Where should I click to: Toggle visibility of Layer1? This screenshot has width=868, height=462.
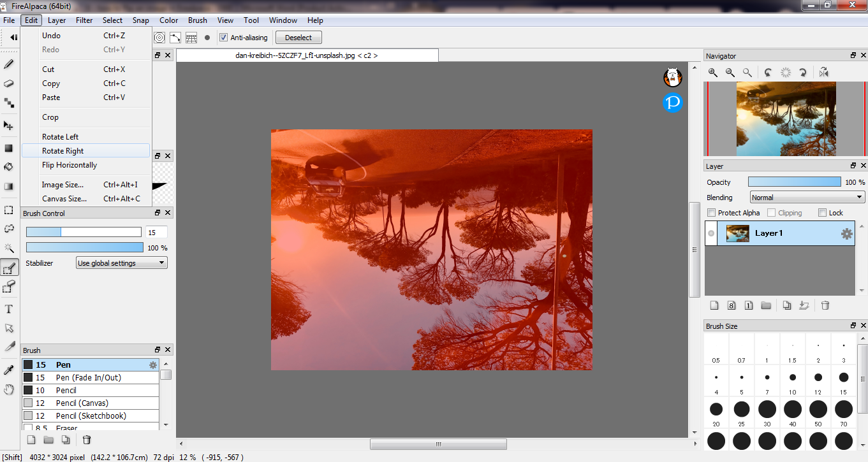(711, 233)
